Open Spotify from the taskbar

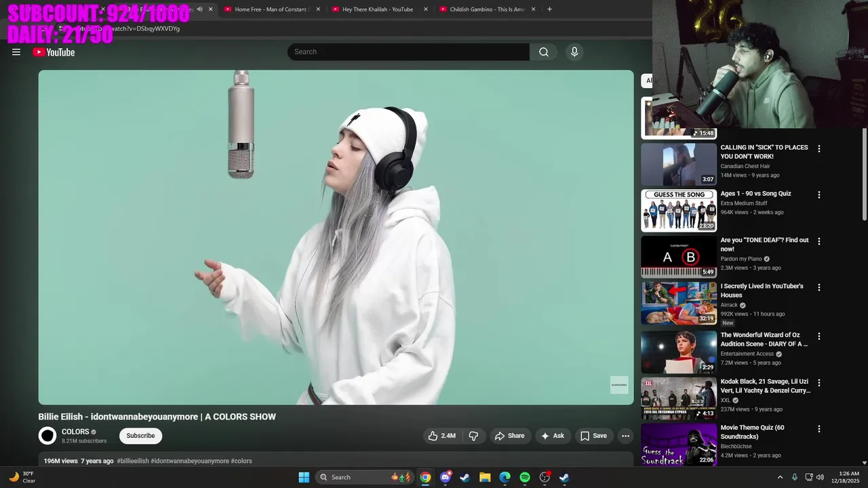(525, 477)
